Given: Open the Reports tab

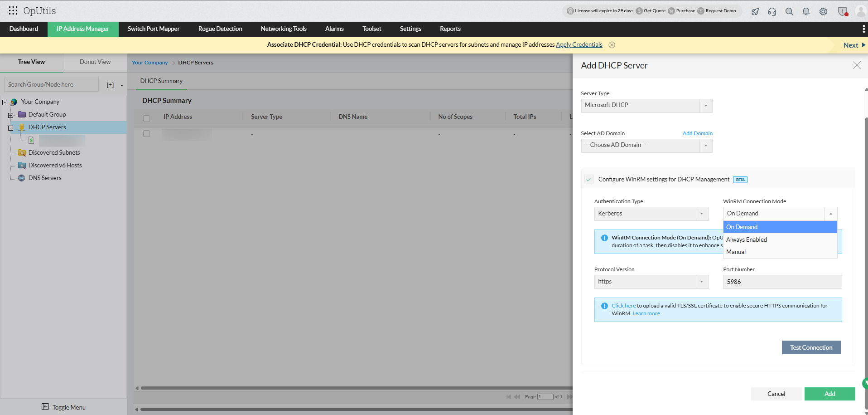Looking at the screenshot, I should pyautogui.click(x=450, y=29).
